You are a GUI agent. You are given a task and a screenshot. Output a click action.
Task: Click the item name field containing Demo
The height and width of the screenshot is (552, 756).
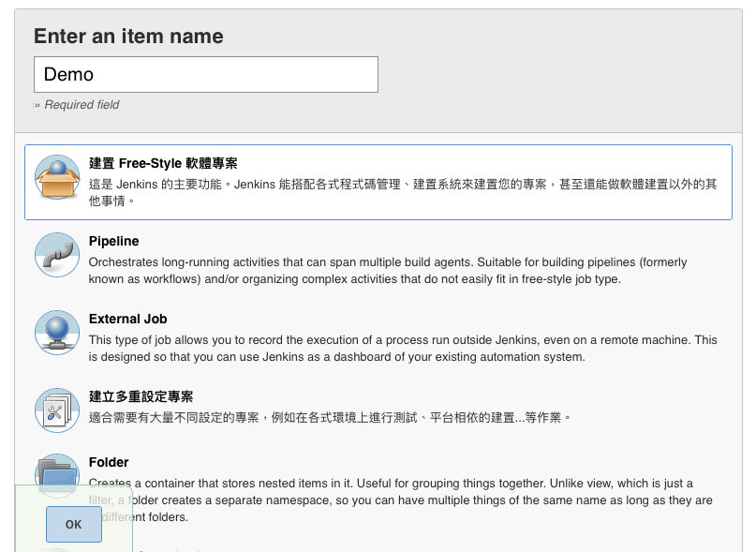point(206,74)
